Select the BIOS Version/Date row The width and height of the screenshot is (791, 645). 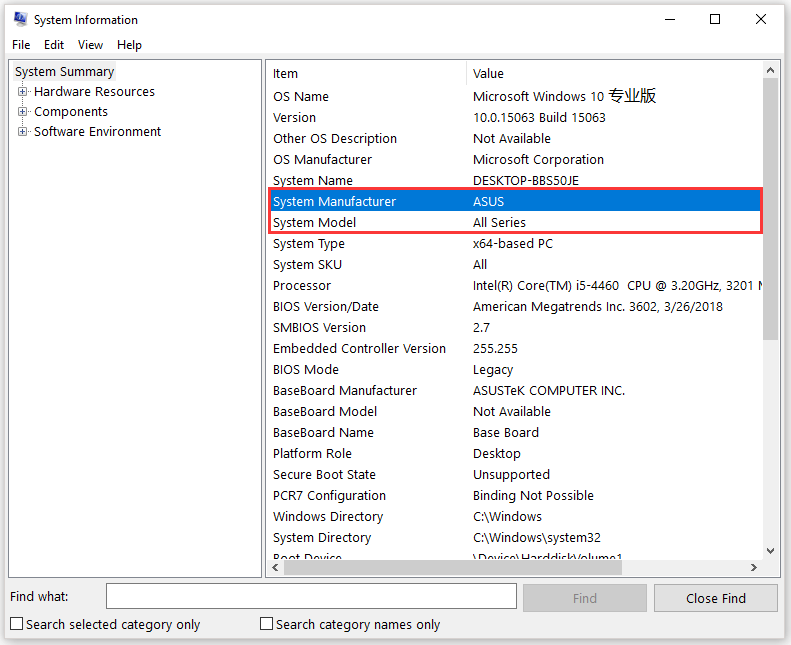point(515,307)
